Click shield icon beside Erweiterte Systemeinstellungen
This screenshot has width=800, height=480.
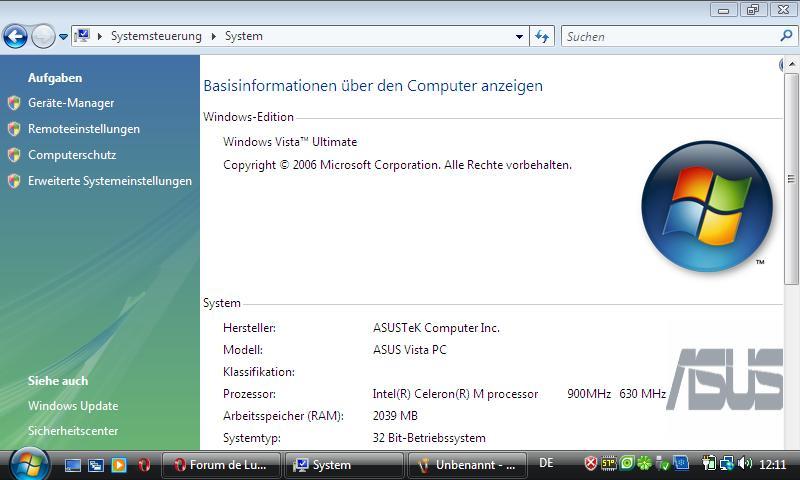tap(14, 181)
